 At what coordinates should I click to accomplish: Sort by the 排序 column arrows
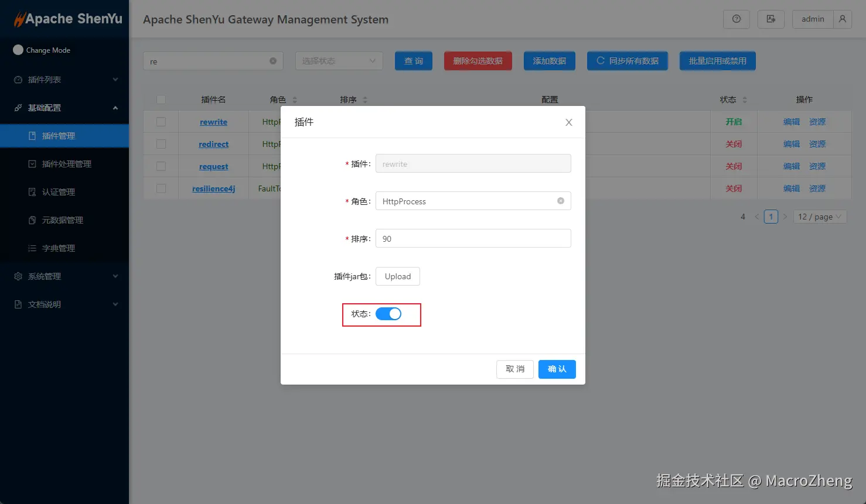(x=365, y=100)
